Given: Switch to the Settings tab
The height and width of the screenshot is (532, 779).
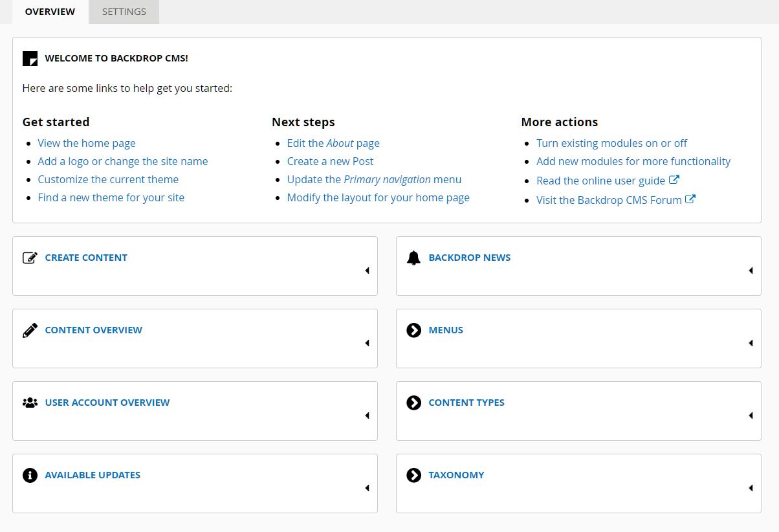Looking at the screenshot, I should (124, 12).
